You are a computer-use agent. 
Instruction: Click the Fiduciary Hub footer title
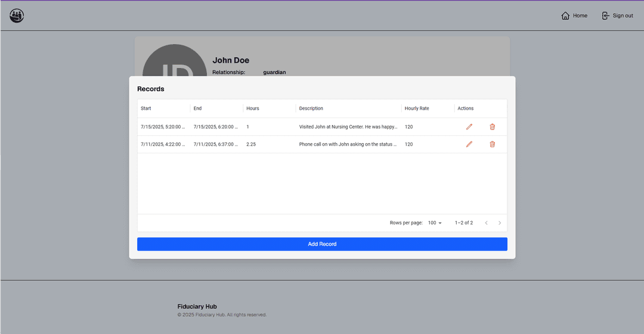point(197,307)
